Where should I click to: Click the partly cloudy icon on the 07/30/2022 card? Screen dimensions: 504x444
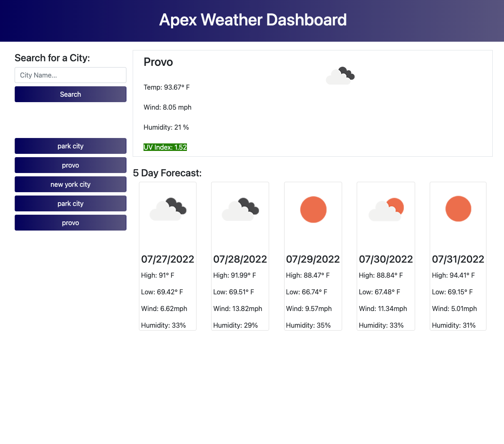click(x=386, y=208)
